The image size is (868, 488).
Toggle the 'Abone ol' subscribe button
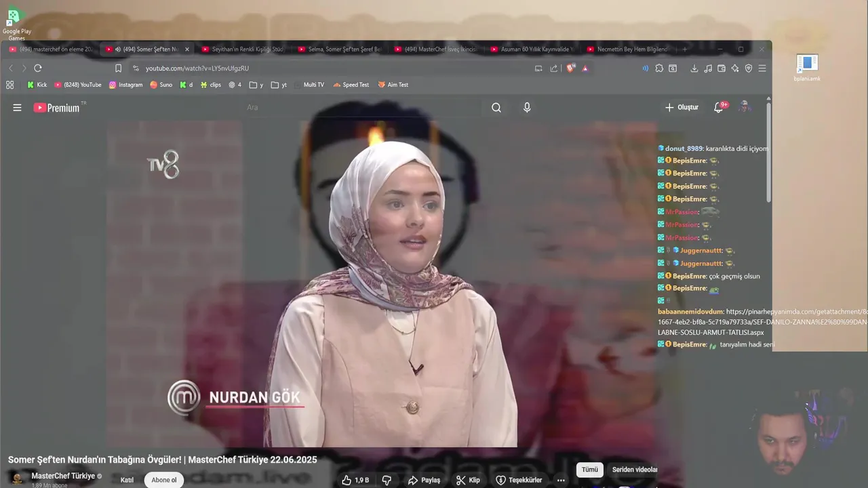164,480
